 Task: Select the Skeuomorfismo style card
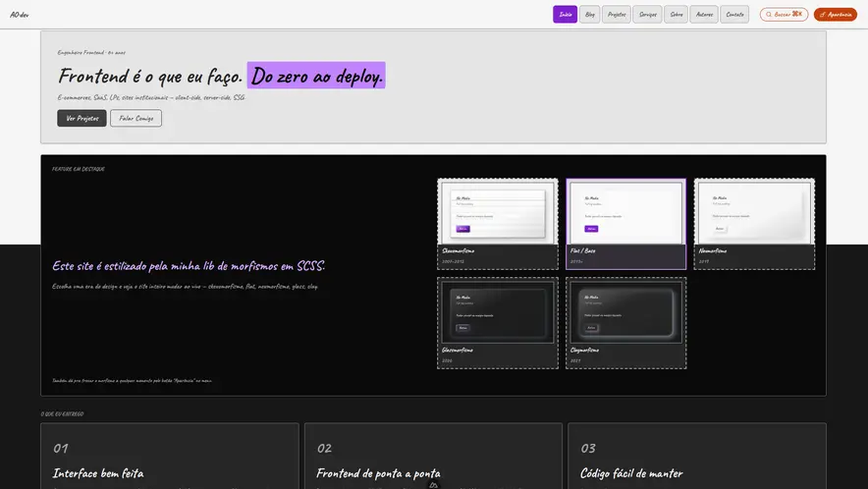pyautogui.click(x=498, y=224)
